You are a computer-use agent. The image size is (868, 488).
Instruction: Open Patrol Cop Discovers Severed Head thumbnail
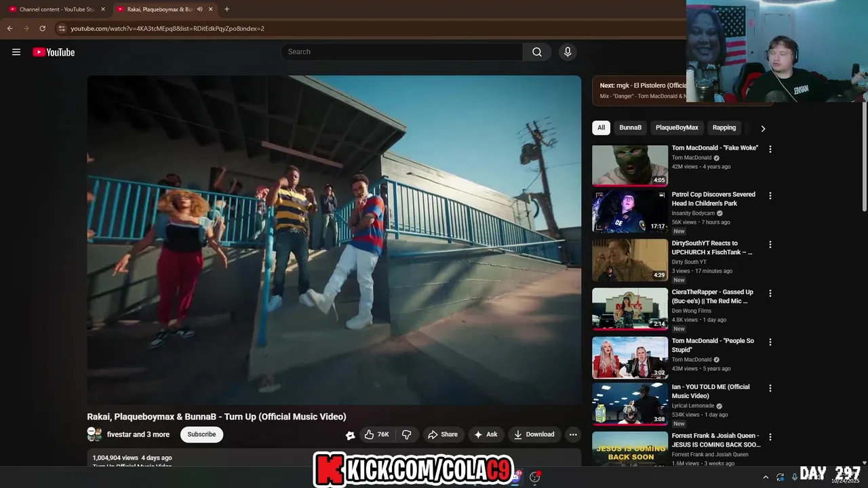tap(630, 211)
